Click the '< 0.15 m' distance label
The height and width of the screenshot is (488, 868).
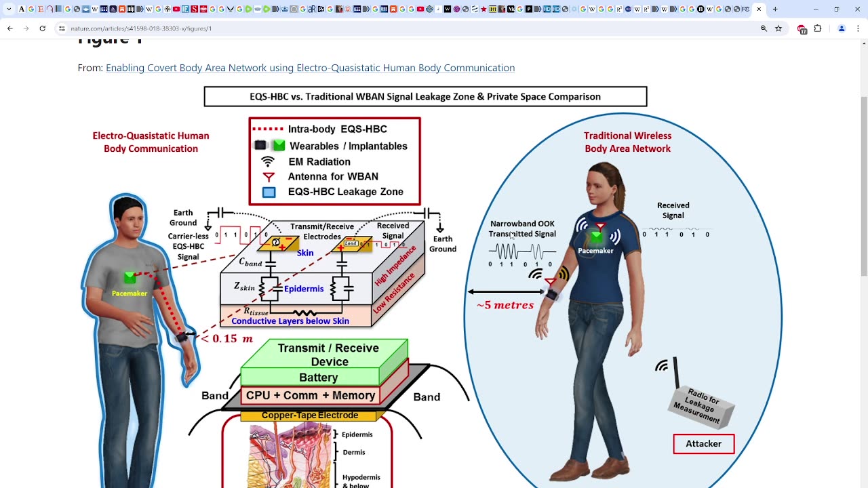[227, 338]
